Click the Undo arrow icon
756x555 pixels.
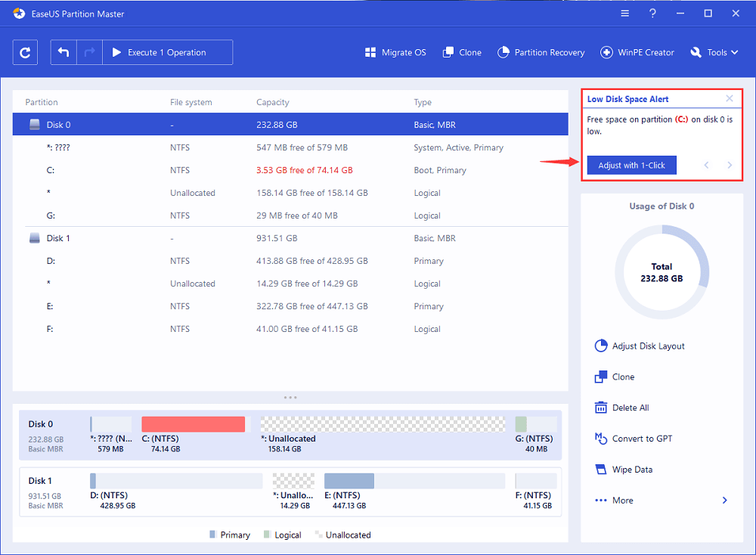coord(64,52)
